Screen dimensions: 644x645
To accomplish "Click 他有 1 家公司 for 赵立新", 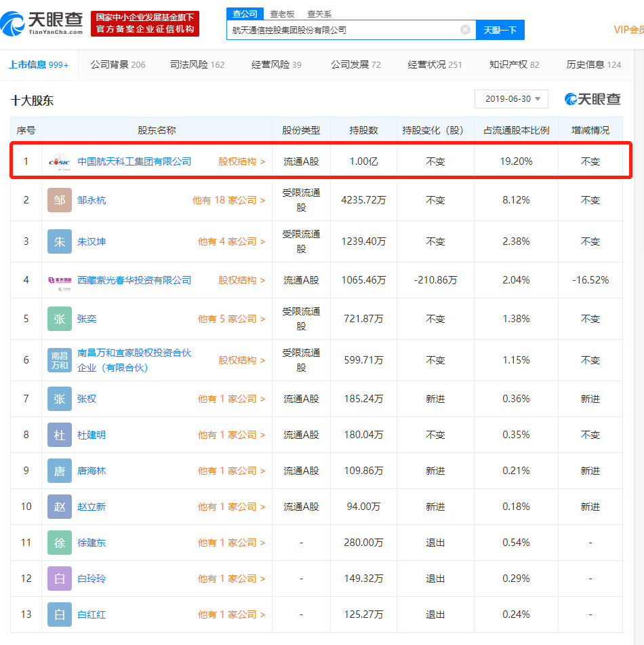I will [x=232, y=507].
